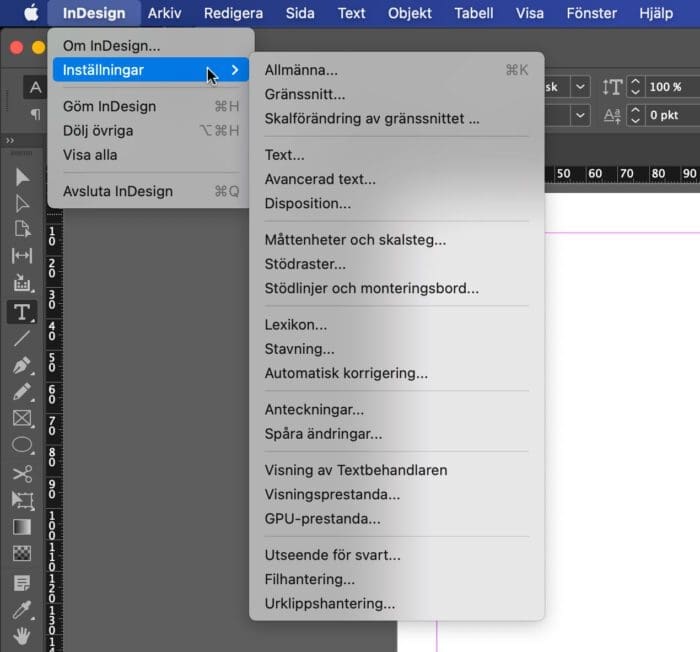
Task: Select the Scissors tool
Action: click(x=22, y=474)
